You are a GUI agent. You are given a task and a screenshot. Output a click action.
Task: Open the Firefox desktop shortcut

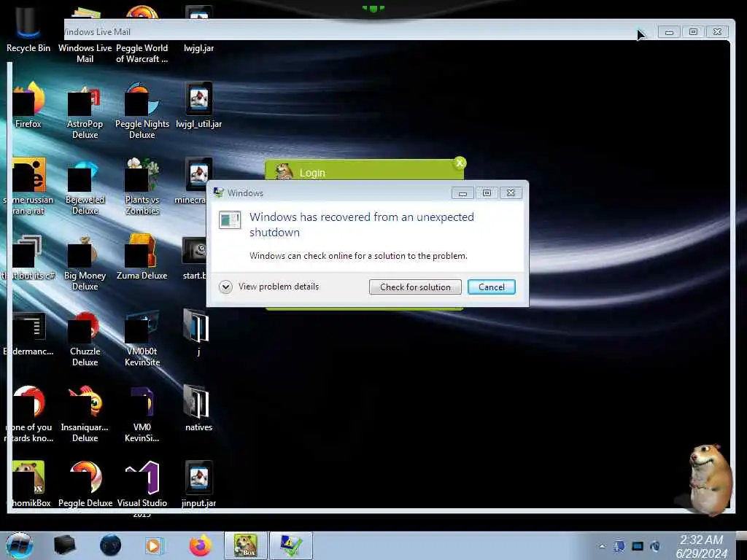click(28, 105)
